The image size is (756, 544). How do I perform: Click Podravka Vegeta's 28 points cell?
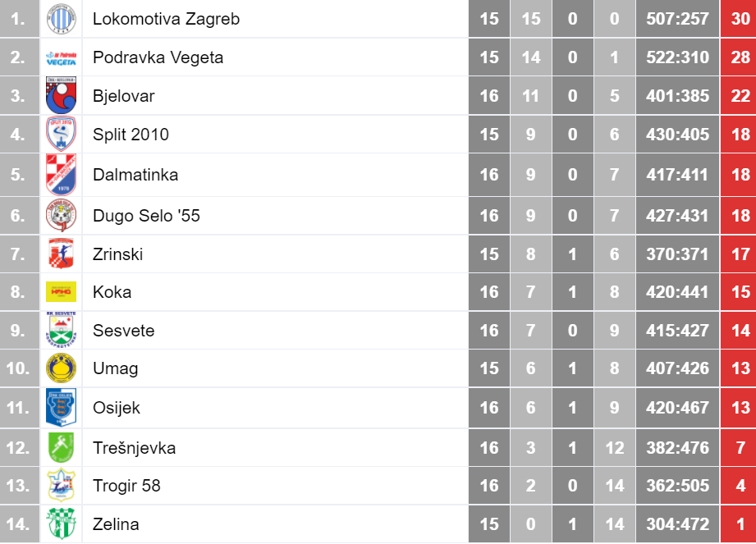click(x=738, y=57)
